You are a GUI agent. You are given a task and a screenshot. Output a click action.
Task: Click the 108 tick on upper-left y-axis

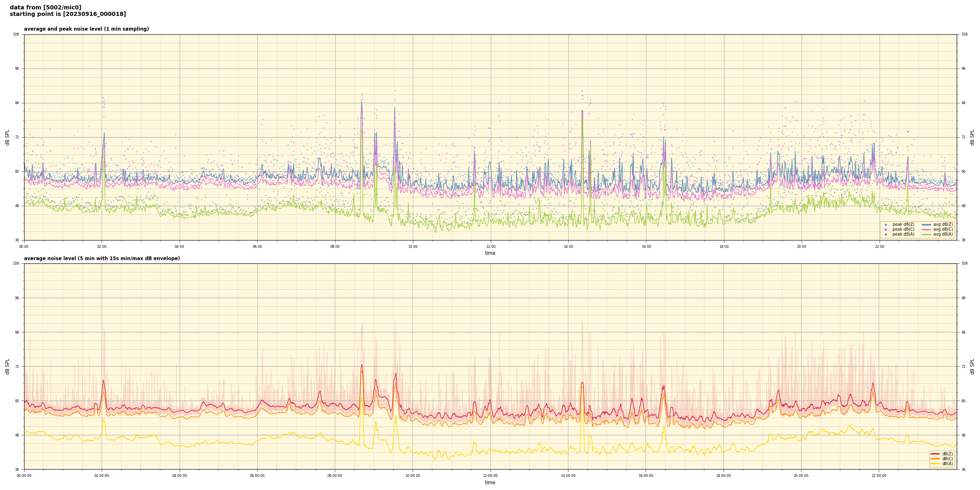tap(16, 34)
